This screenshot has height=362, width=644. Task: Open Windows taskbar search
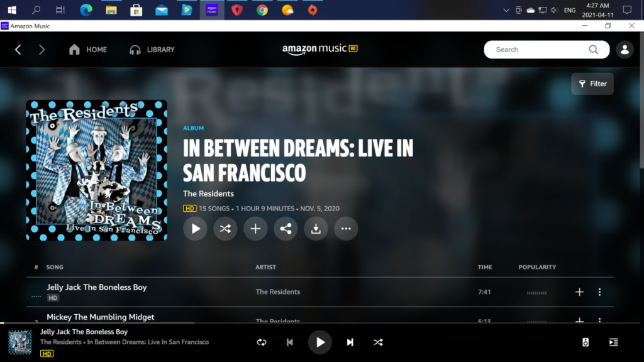(36, 10)
